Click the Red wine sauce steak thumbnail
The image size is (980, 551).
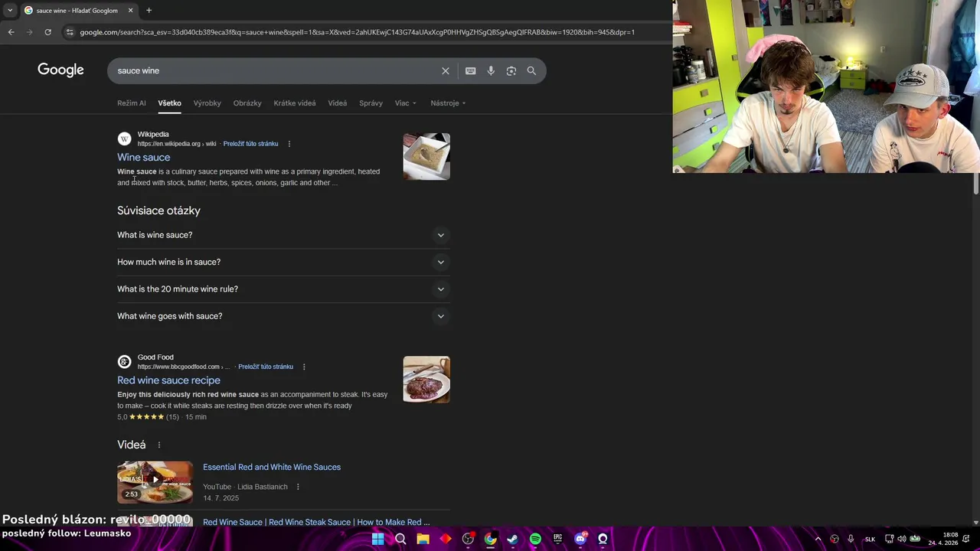(426, 380)
